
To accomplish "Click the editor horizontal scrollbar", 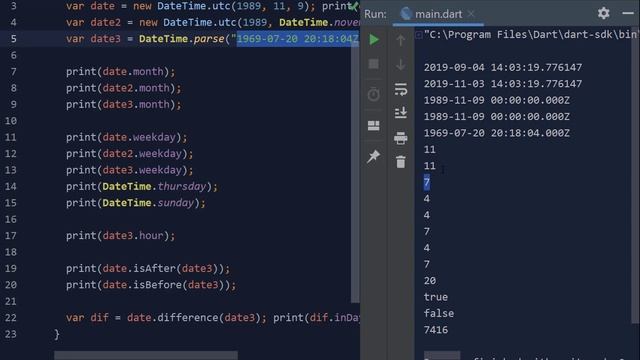I will coord(146,355).
